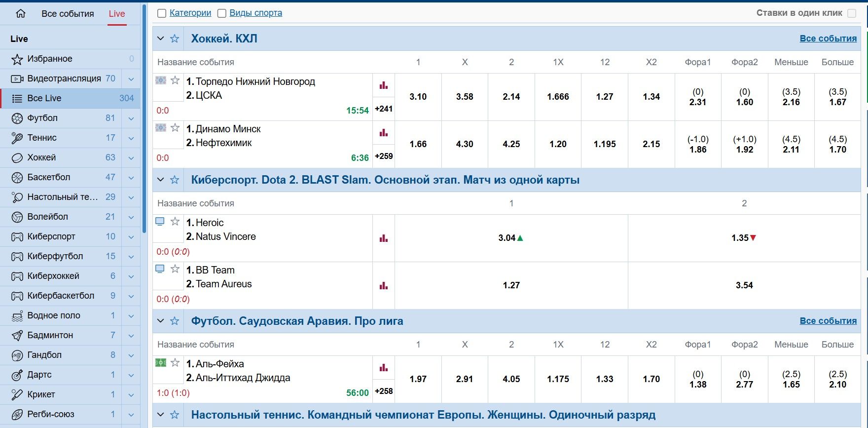Enable the Категории checkbox
The width and height of the screenshot is (868, 428).
pos(162,13)
